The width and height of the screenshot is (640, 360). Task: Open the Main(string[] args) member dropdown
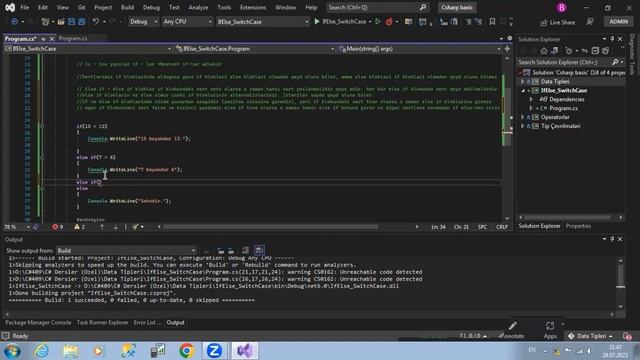point(419,49)
